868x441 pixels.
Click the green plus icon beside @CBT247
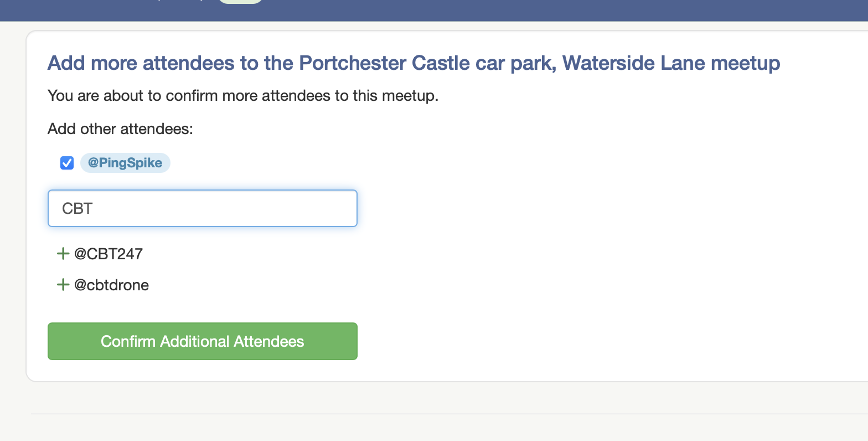63,254
